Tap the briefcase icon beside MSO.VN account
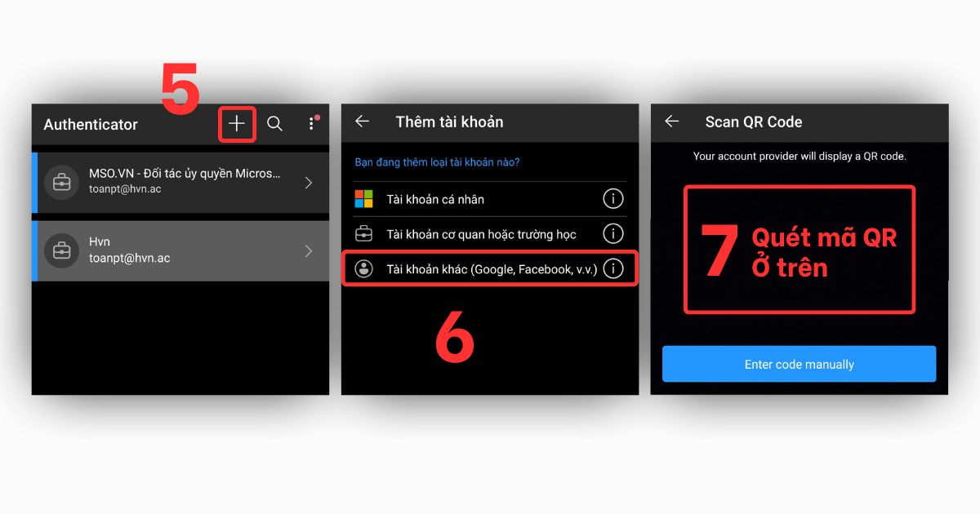 pos(61,182)
